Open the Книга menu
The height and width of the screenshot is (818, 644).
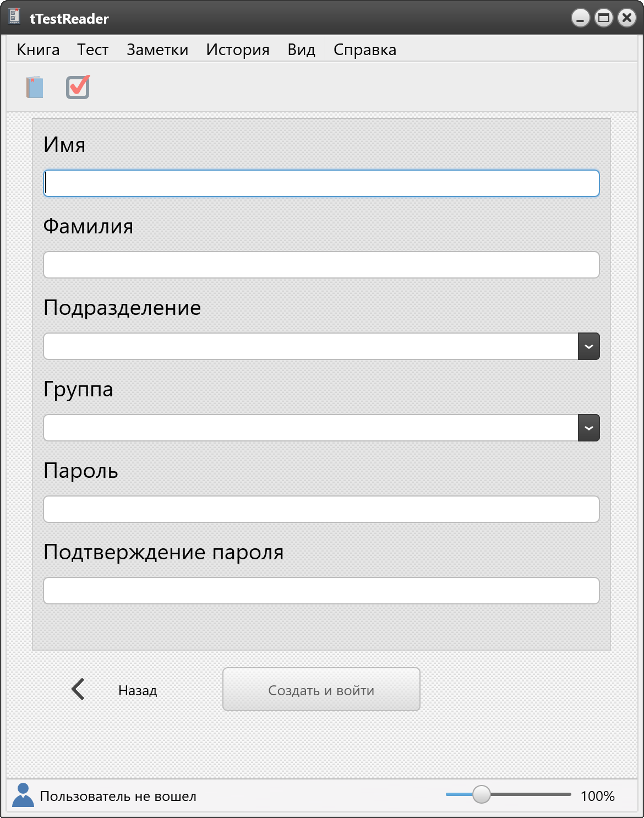[38, 50]
